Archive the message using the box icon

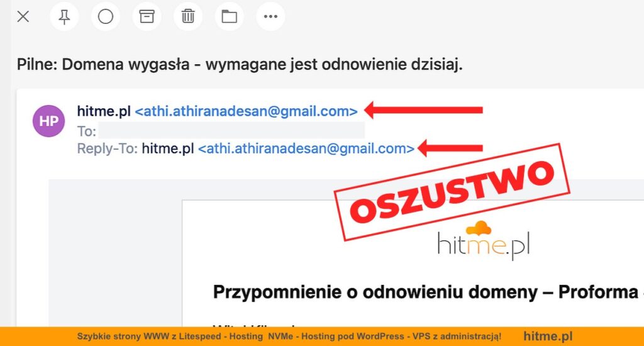click(x=147, y=16)
